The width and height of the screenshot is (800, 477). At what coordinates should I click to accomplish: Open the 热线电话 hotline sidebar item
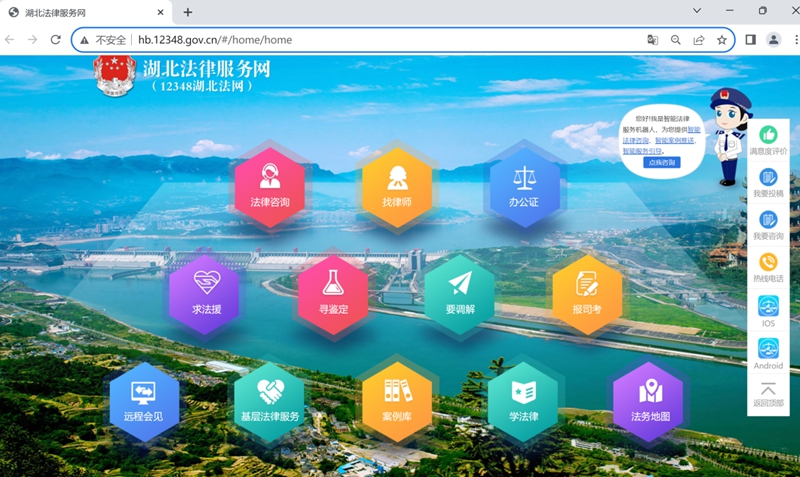[768, 266]
